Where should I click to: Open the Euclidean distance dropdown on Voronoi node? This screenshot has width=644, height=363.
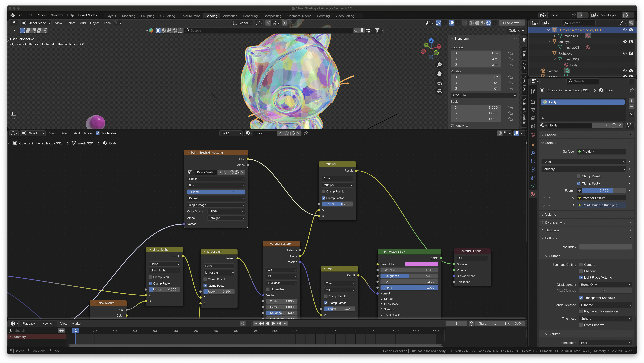tap(281, 283)
